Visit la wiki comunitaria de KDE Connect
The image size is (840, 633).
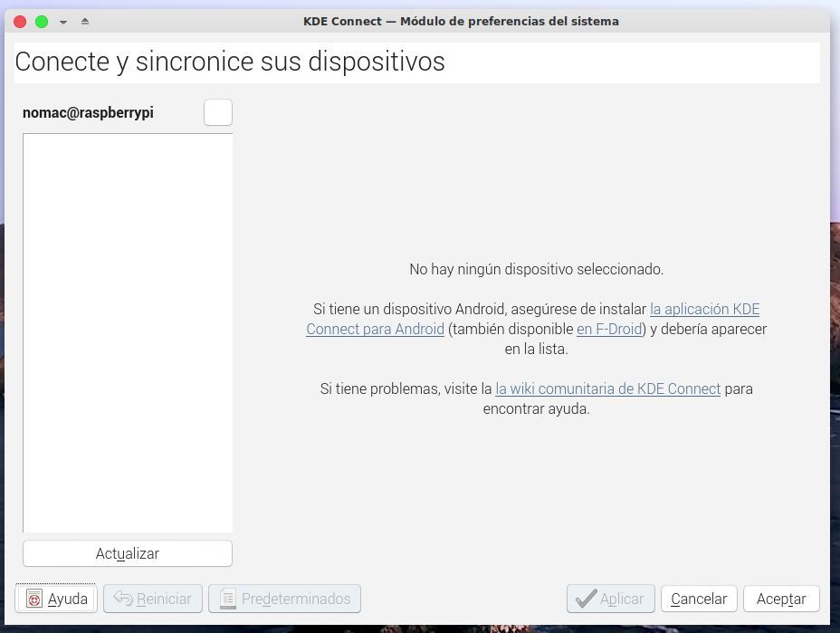(x=608, y=388)
